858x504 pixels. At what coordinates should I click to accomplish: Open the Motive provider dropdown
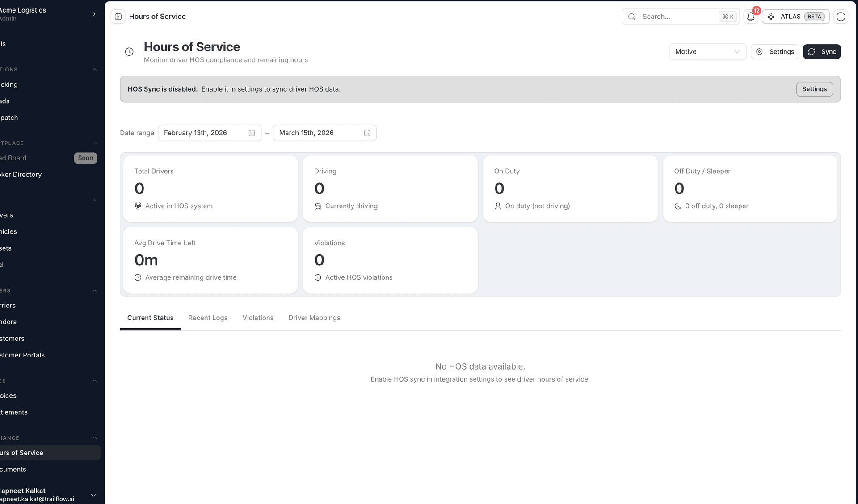tap(707, 52)
